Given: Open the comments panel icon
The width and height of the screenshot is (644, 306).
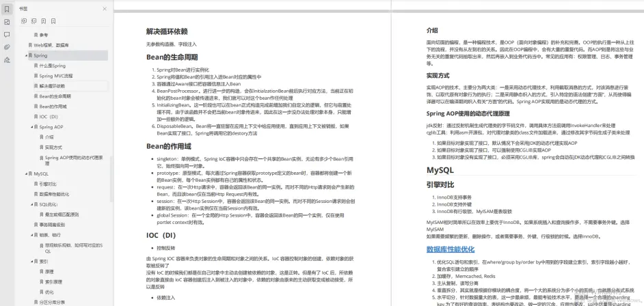Looking at the screenshot, I should coord(7,34).
